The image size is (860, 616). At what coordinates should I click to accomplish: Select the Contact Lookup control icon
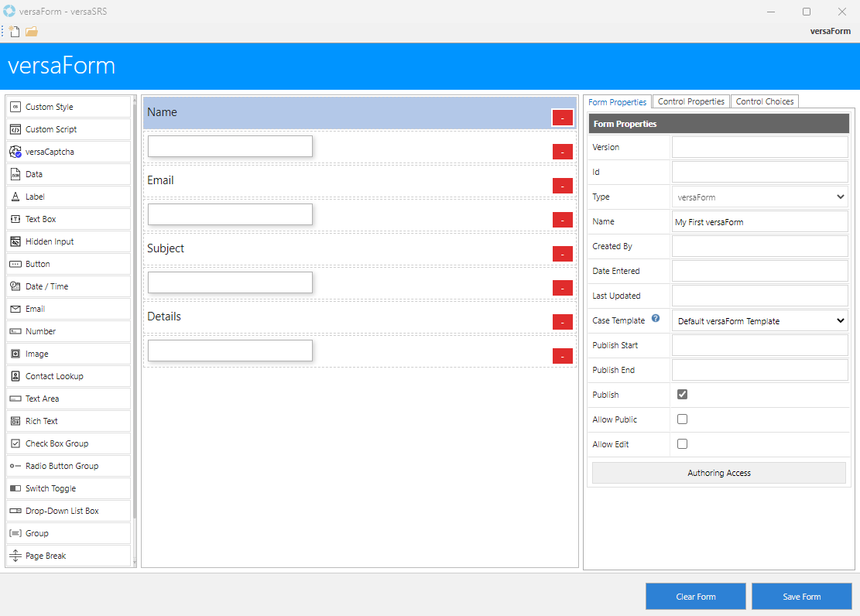(x=15, y=376)
